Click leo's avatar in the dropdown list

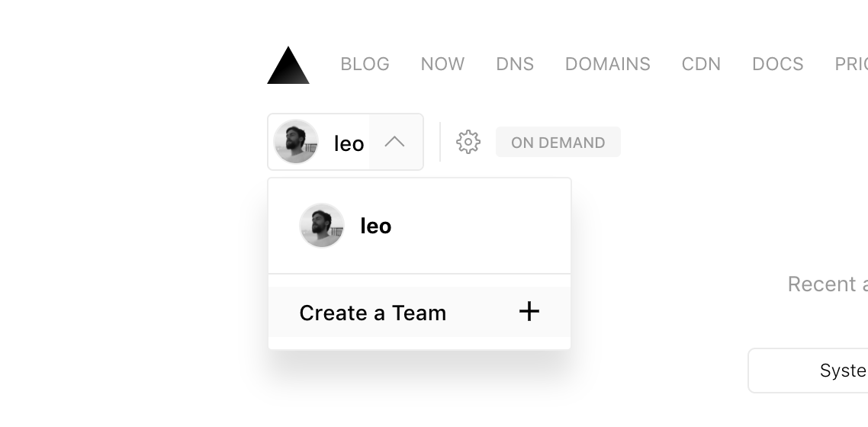point(322,225)
